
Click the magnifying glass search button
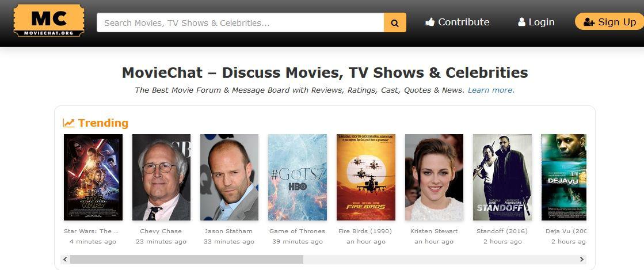pos(395,22)
